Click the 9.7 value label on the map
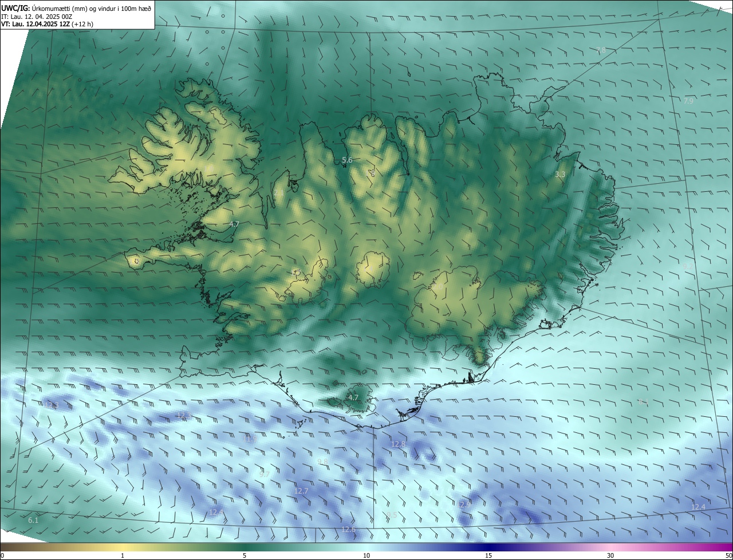Viewport: 733px width, 560px height. tap(264, 474)
